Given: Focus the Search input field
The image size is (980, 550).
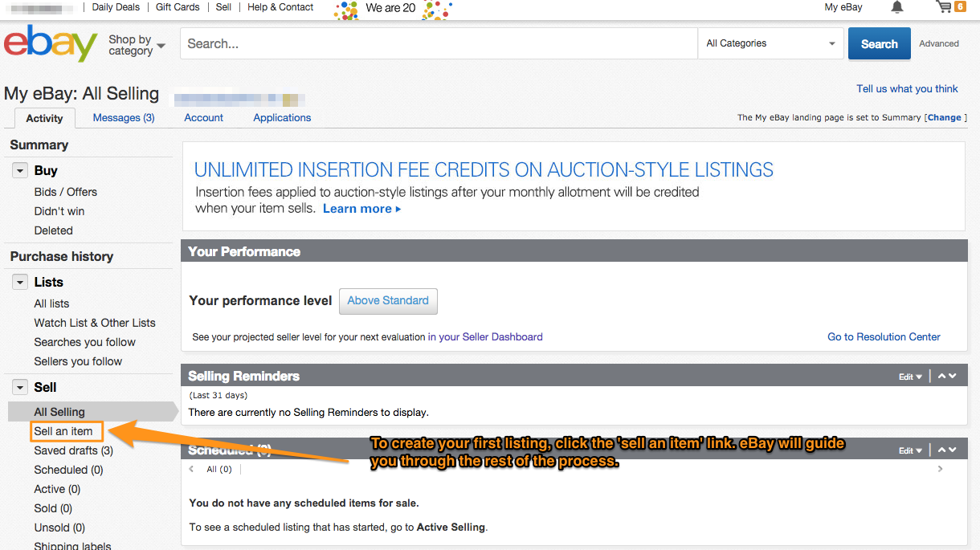Looking at the screenshot, I should 439,43.
